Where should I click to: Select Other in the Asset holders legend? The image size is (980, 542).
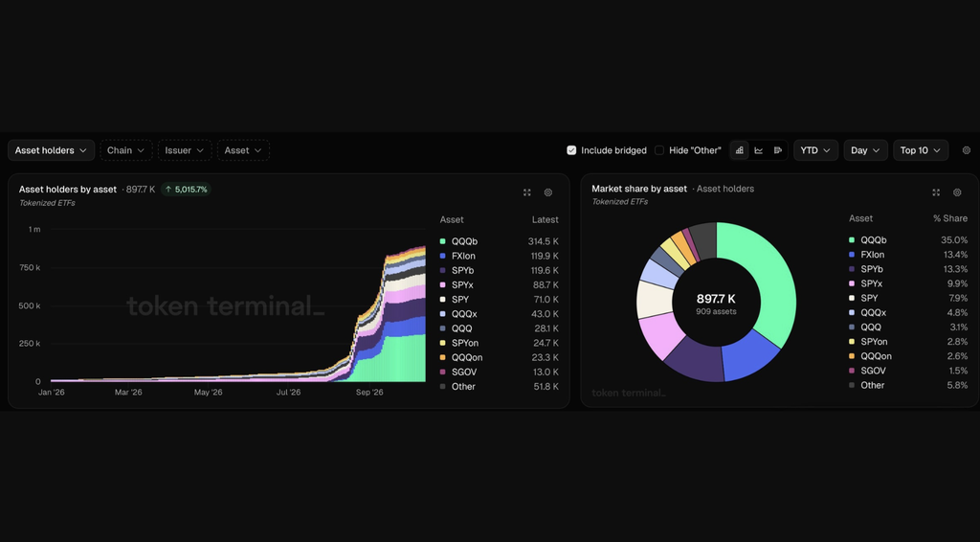coord(463,386)
